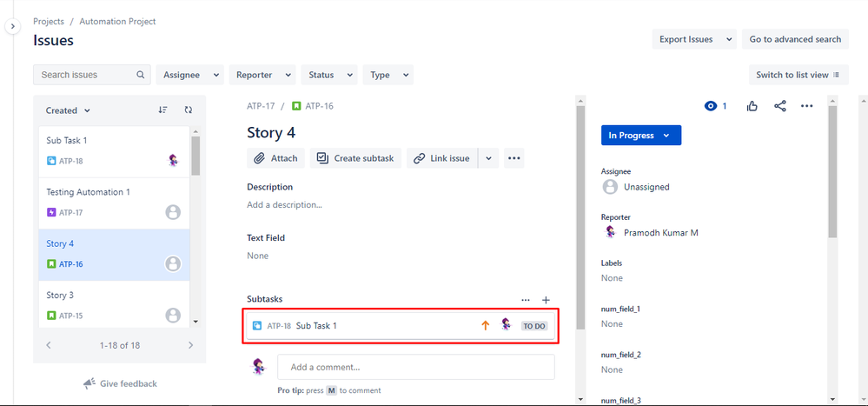The height and width of the screenshot is (406, 868).
Task: Click the num_field_1 None value
Action: point(612,323)
